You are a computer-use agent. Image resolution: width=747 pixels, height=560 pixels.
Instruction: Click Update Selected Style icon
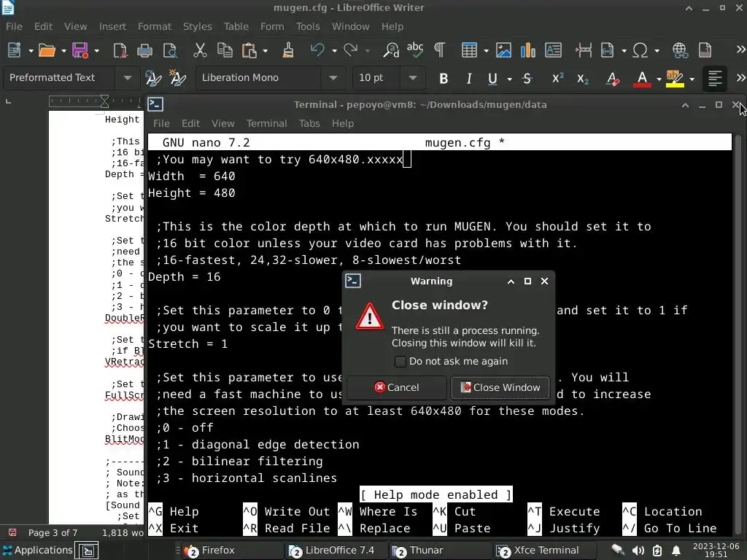pyautogui.click(x=153, y=77)
